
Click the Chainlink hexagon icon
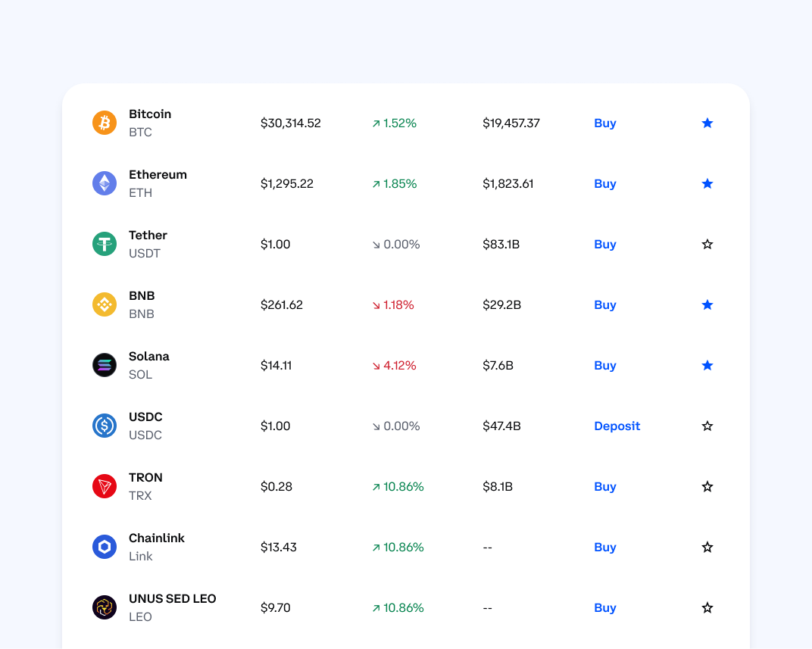pos(105,547)
